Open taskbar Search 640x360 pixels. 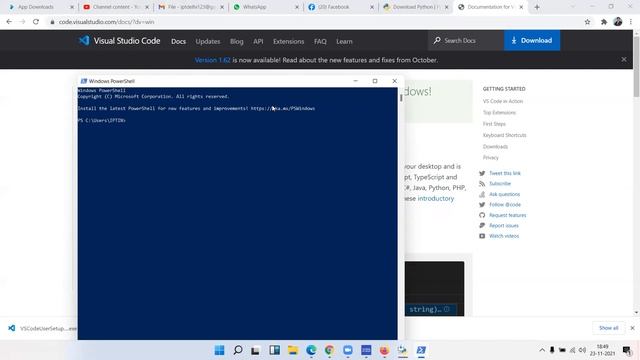tap(238, 350)
